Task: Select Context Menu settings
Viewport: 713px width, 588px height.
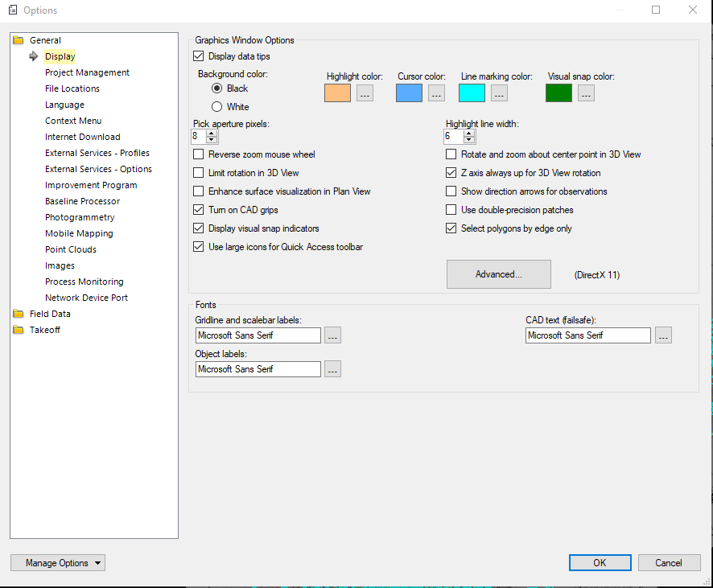Action: [x=72, y=121]
